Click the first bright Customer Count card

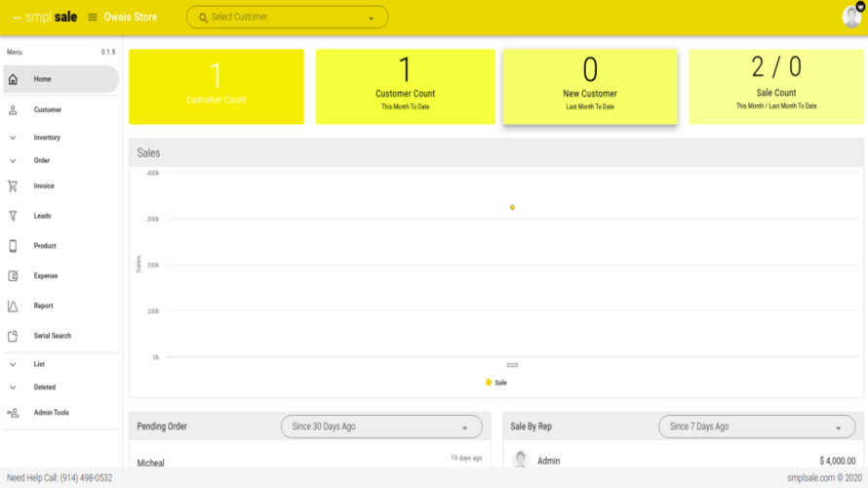click(x=217, y=87)
